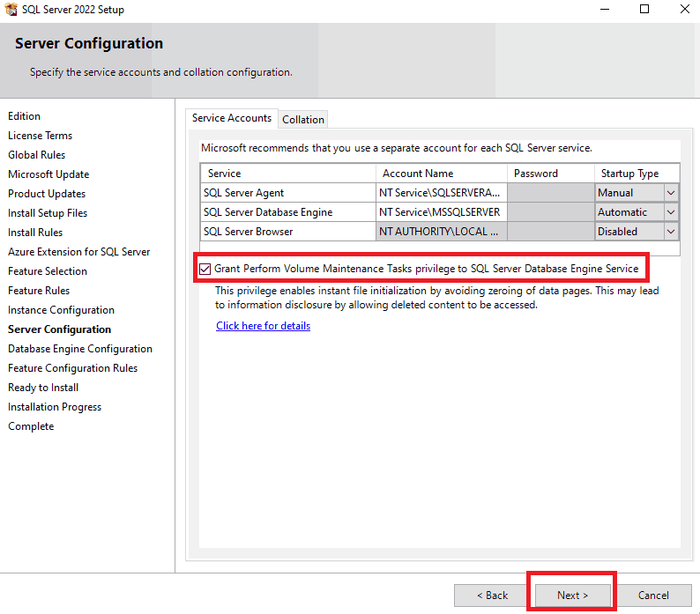700x614 pixels.
Task: Open the Click here for details link
Action: 263,326
